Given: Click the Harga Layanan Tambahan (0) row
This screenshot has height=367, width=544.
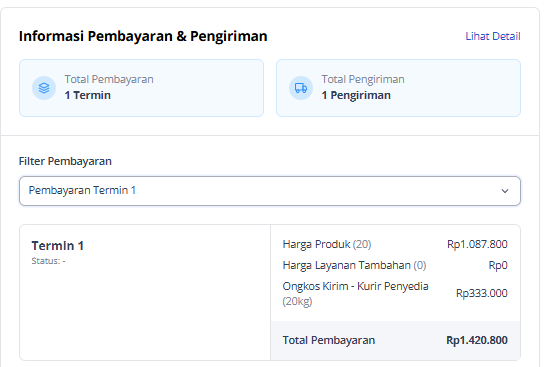Looking at the screenshot, I should coord(395,265).
